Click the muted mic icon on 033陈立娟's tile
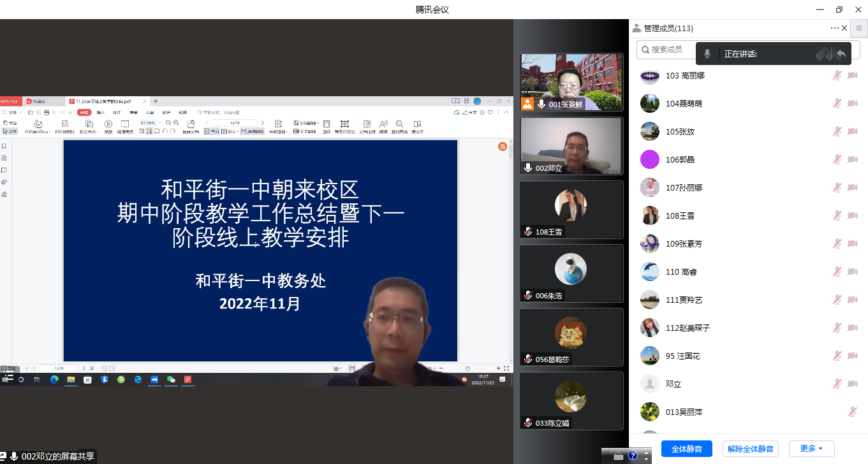 click(x=528, y=423)
